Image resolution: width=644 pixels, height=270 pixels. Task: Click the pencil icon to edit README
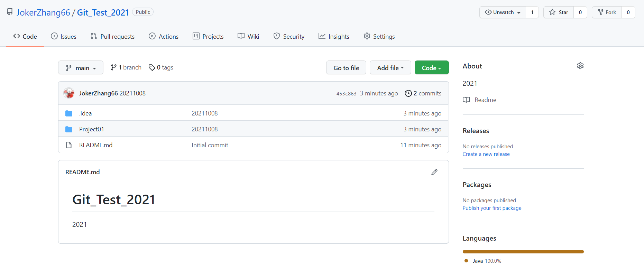[434, 172]
